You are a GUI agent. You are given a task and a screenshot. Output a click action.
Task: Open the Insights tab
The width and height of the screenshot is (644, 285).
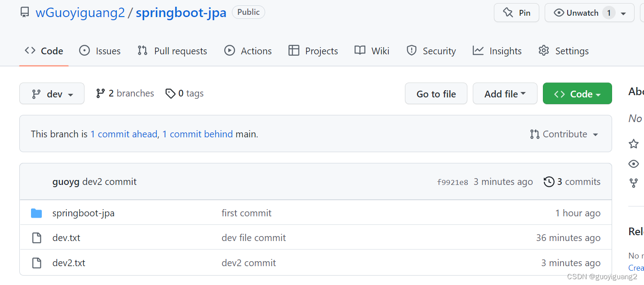pyautogui.click(x=497, y=51)
